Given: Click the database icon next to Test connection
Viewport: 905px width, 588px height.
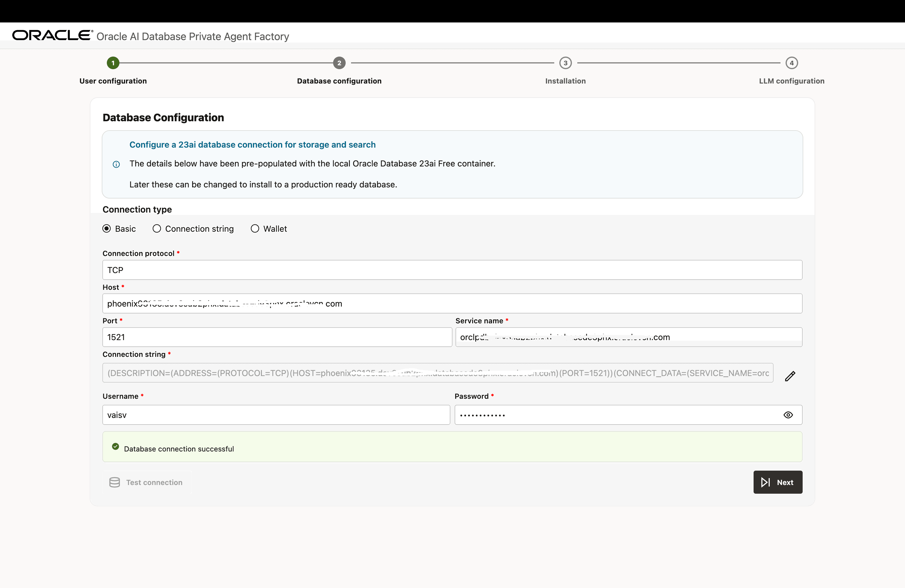Looking at the screenshot, I should coord(114,482).
